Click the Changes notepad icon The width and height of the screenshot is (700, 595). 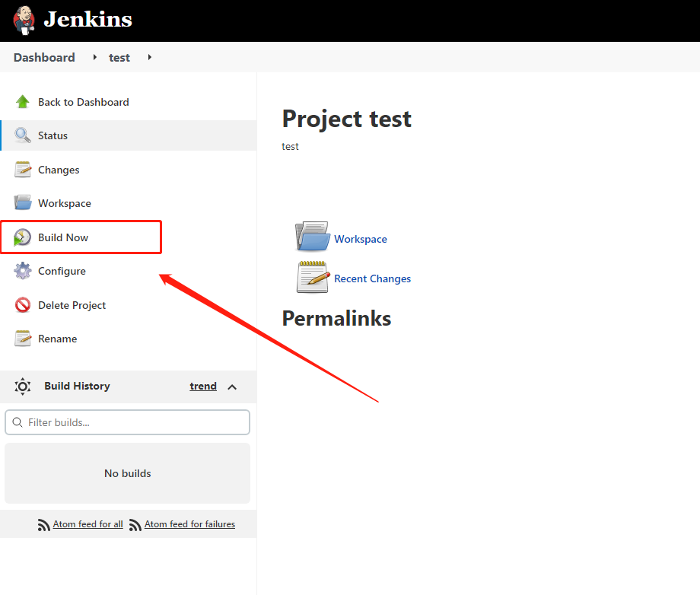pos(23,170)
